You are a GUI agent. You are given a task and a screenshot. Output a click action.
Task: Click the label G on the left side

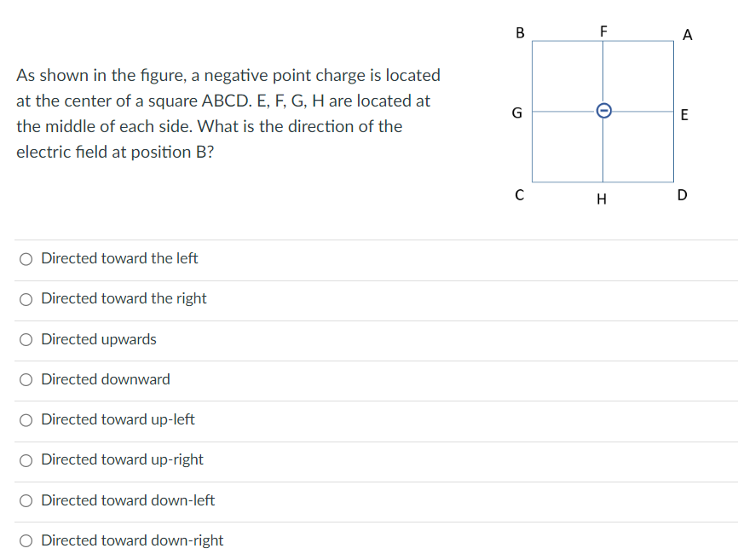[516, 112]
